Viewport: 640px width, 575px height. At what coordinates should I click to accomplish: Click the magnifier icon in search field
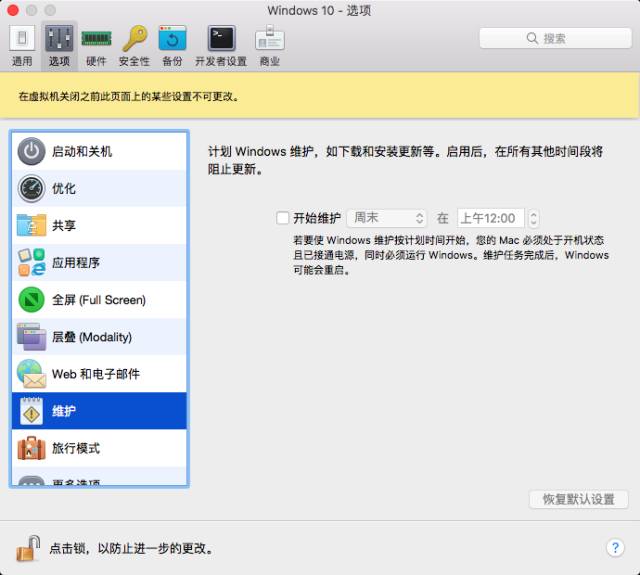pyautogui.click(x=532, y=38)
